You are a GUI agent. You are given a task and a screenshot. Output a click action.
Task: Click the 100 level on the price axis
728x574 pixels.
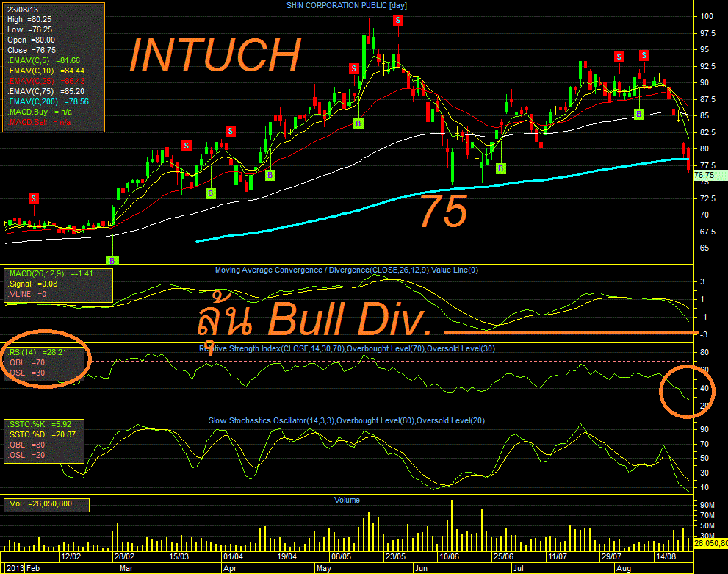point(707,16)
